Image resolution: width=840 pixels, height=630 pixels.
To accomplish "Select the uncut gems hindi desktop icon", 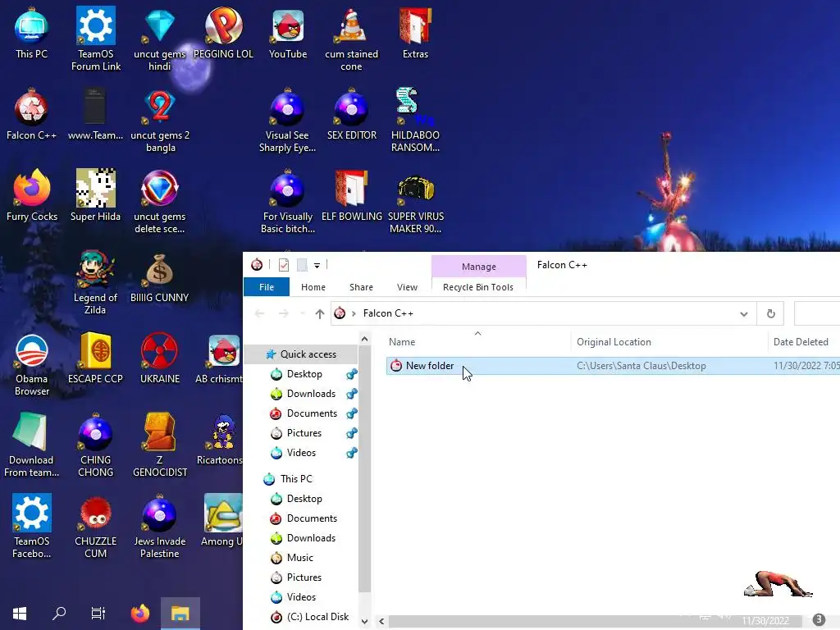I will click(160, 39).
